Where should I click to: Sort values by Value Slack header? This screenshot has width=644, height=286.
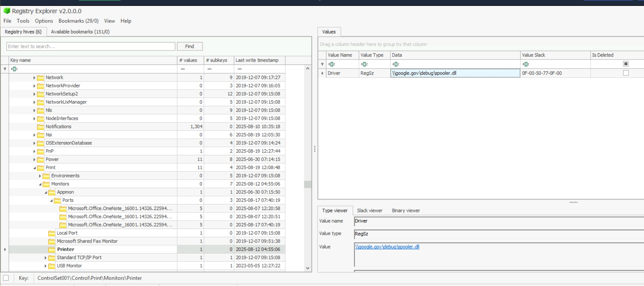555,55
